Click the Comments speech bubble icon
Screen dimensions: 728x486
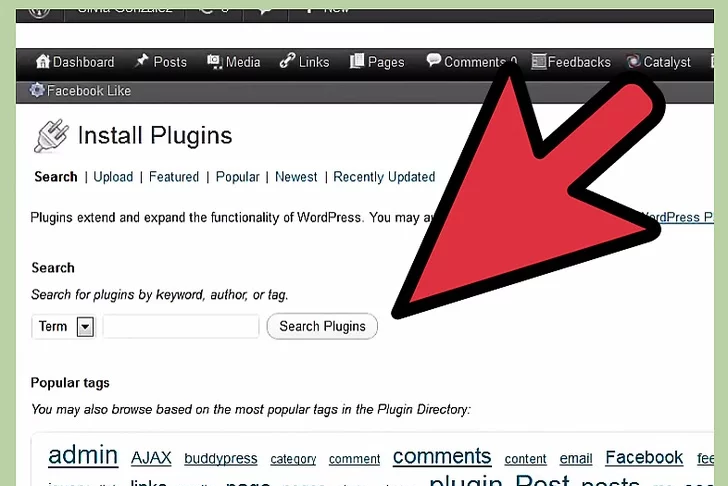434,60
